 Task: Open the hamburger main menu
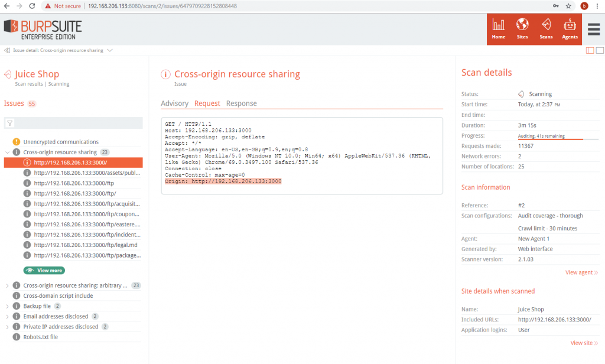(594, 29)
